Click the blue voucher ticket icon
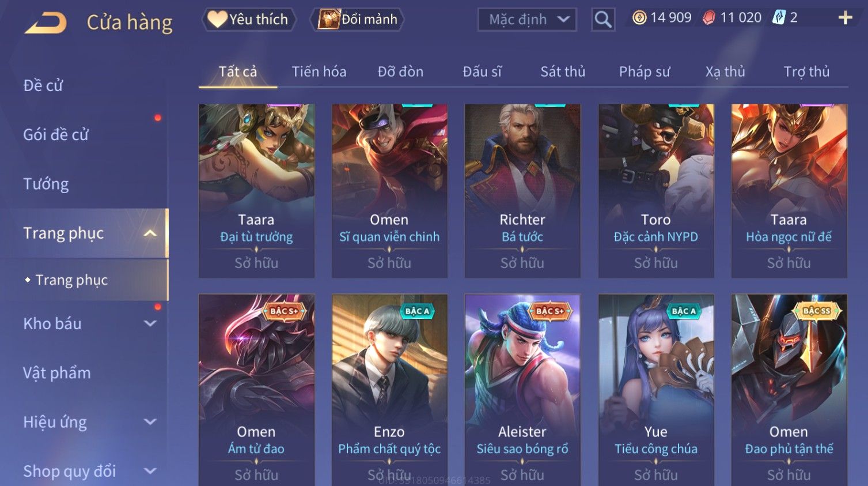This screenshot has width=868, height=486. (779, 18)
